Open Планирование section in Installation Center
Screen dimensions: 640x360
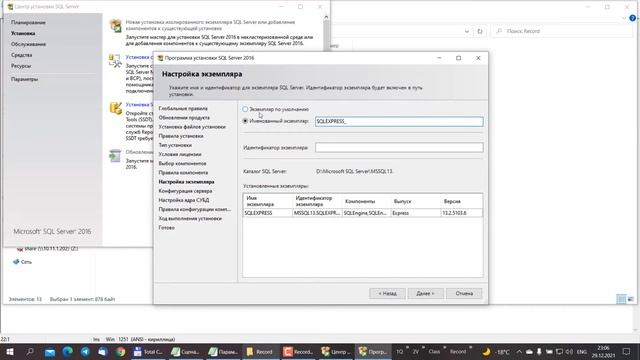click(28, 22)
